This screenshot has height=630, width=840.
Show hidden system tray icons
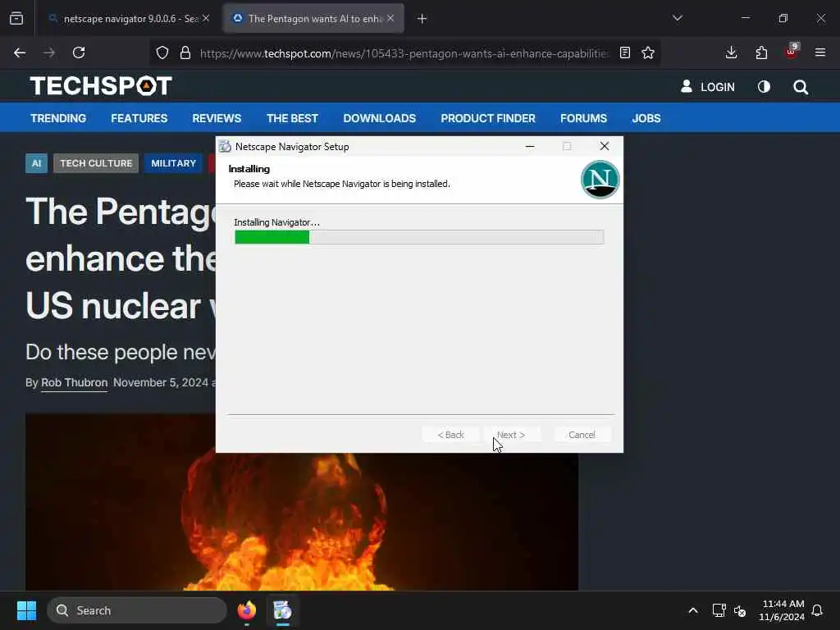pos(692,610)
